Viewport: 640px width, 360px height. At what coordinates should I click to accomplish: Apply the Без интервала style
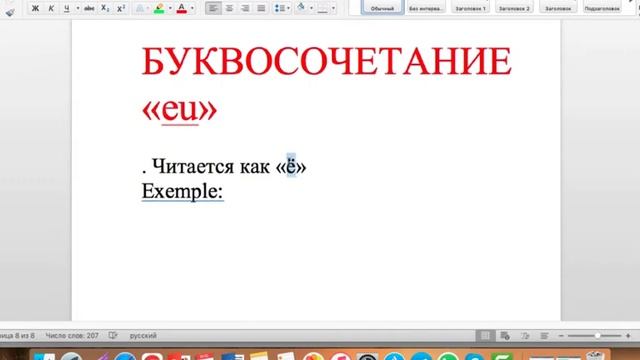pos(426,7)
